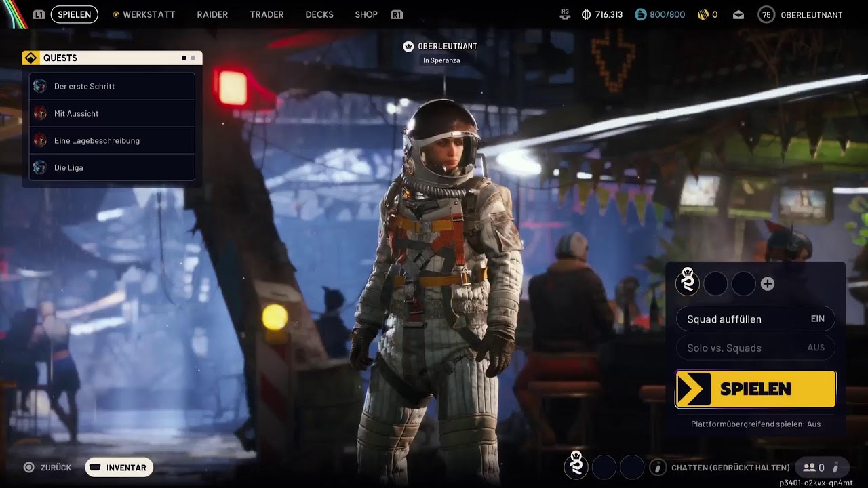Click the rank emblem above the character
The image size is (868, 488).
click(408, 46)
